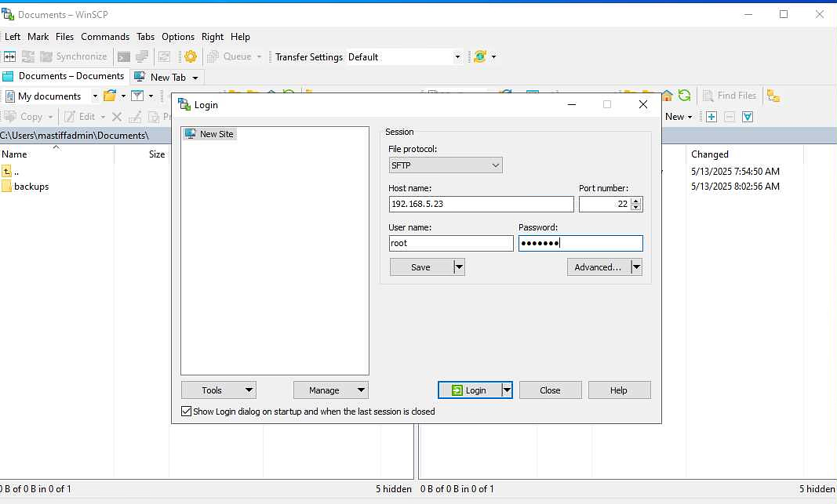Click Find Files in the right panel toolbar
The width and height of the screenshot is (837, 504).
[730, 96]
